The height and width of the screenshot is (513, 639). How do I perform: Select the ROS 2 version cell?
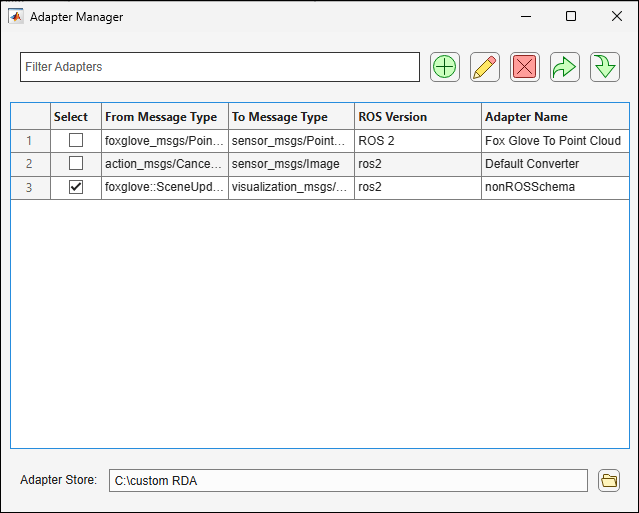[418, 141]
